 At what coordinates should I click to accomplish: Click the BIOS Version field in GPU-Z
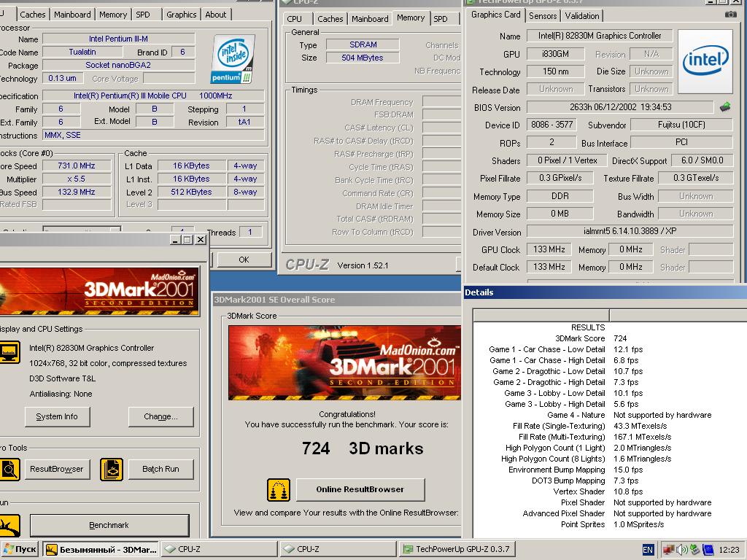click(620, 107)
